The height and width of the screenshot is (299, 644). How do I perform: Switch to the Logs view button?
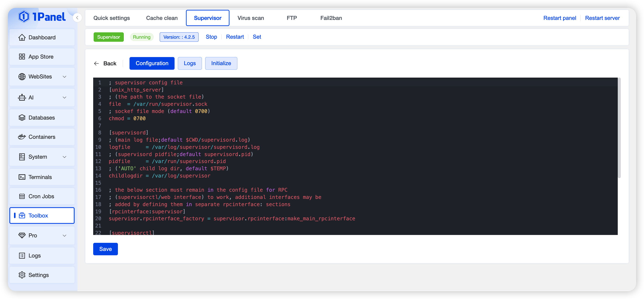pos(189,63)
